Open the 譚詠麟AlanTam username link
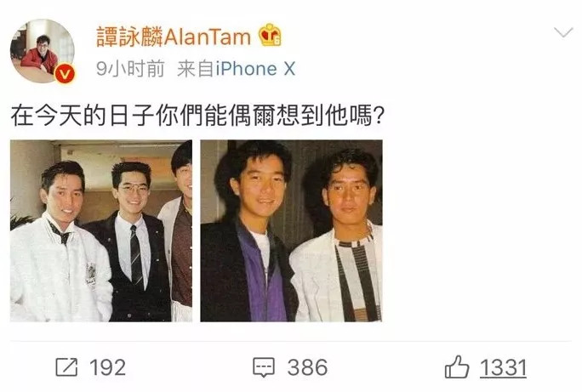Image resolution: width=582 pixels, height=392 pixels. (174, 37)
